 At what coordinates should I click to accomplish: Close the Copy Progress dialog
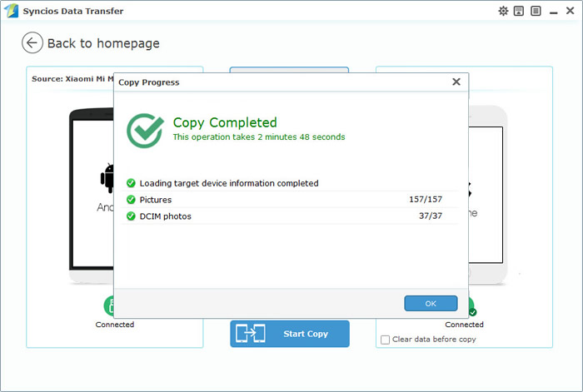coord(456,82)
